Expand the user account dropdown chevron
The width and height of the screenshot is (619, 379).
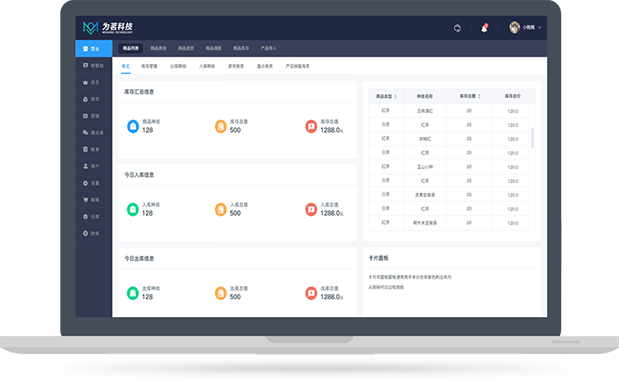click(x=540, y=28)
